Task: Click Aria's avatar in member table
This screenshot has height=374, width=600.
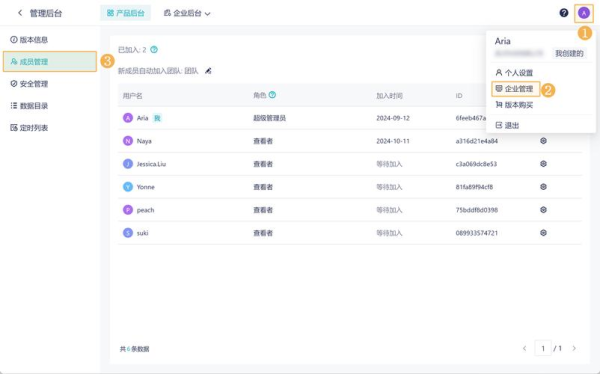Action: pos(128,118)
